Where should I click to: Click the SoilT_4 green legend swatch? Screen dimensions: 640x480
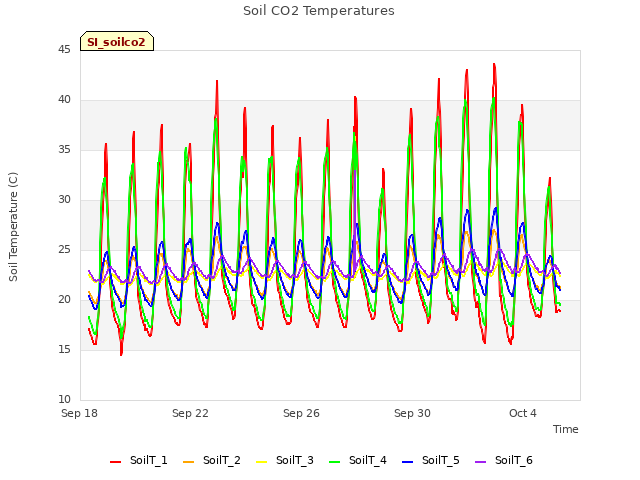coord(335,462)
